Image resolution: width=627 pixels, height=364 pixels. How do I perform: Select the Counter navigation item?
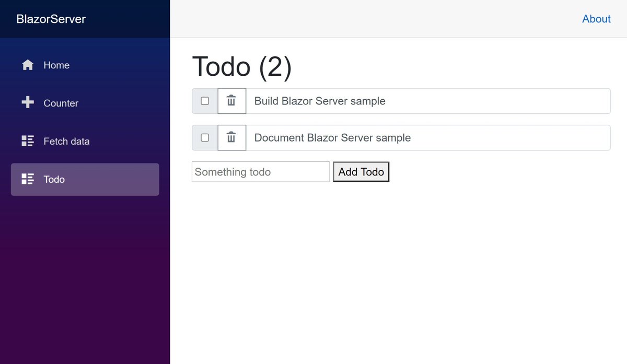(x=61, y=103)
